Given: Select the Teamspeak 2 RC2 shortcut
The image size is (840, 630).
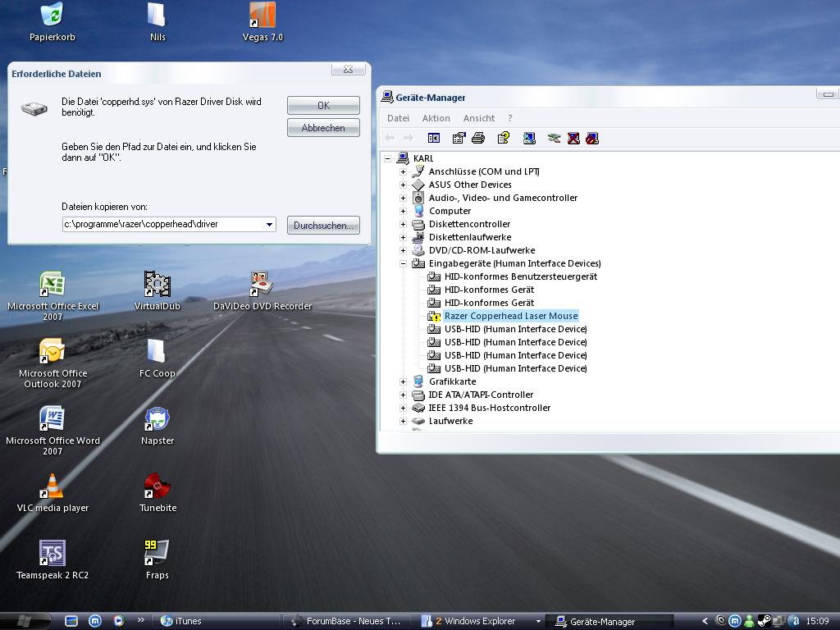Looking at the screenshot, I should point(52,560).
